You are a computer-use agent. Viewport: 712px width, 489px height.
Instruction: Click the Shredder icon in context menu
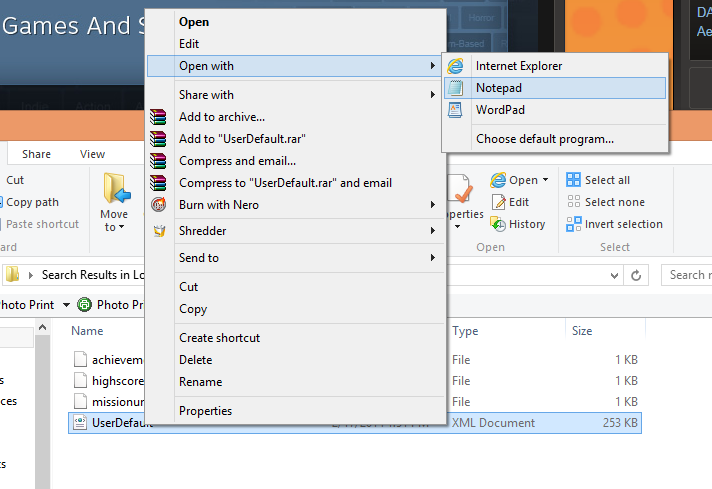(159, 231)
